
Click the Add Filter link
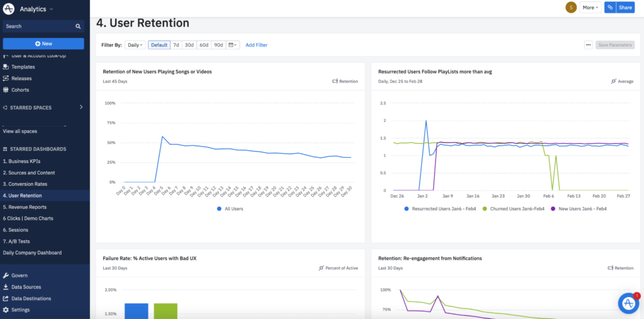[256, 45]
